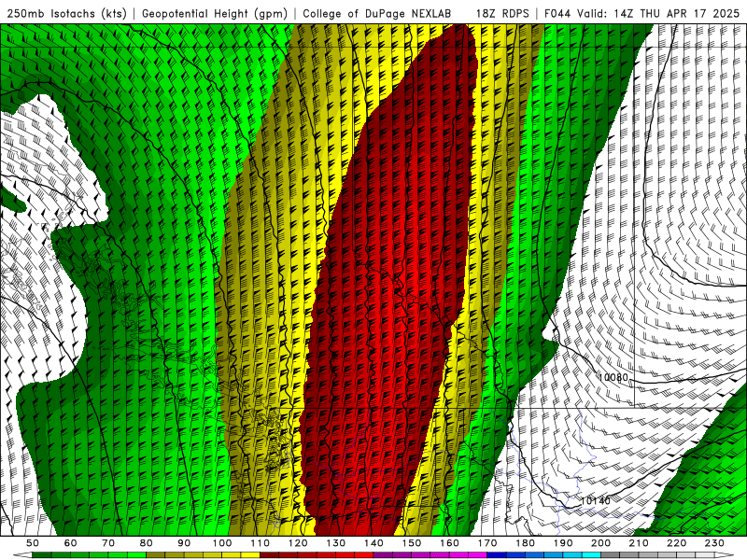Click the 190 value on the color scale
The width and height of the screenshot is (747, 560).
click(x=563, y=543)
